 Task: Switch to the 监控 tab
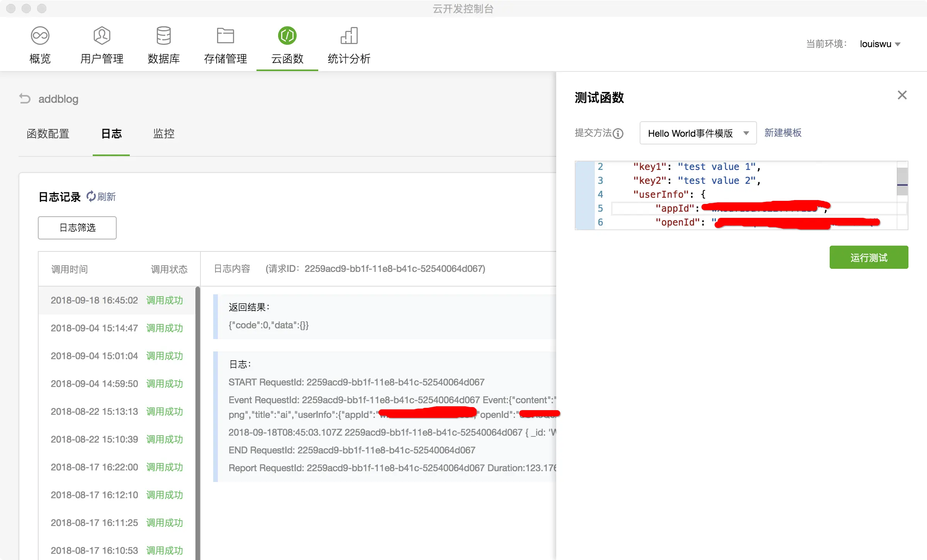164,134
